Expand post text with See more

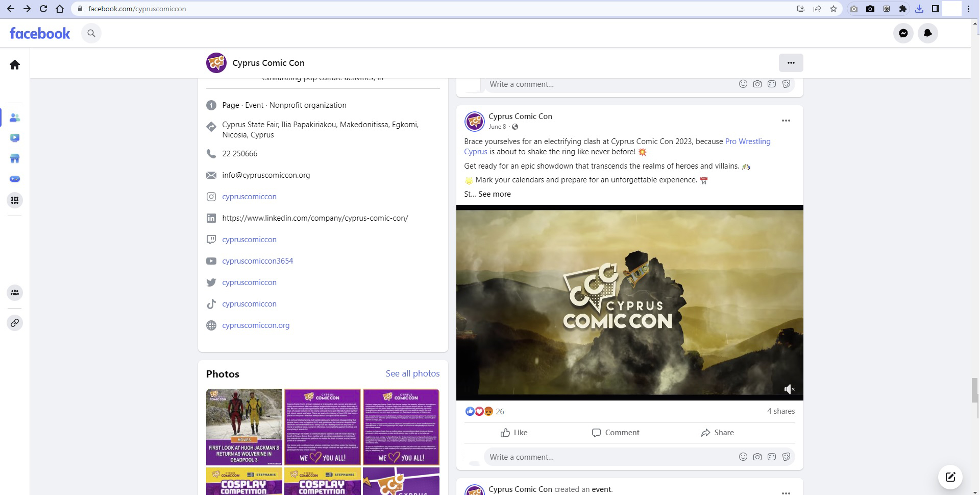coord(494,194)
